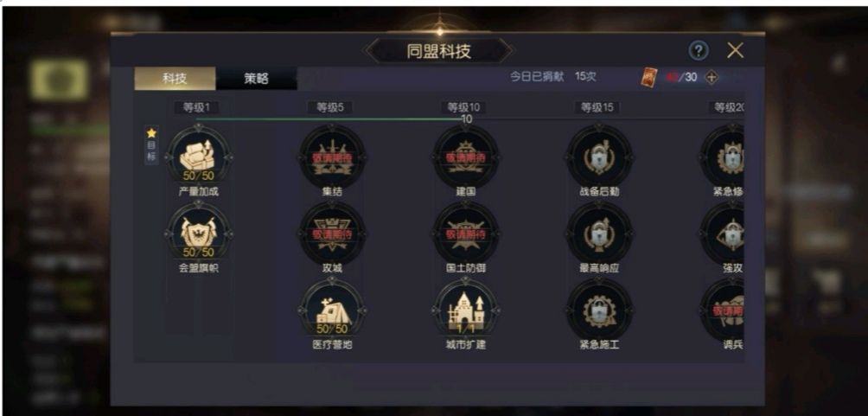Select the 城市扩建 castle icon
Screen dimensions: 868x416
[x=465, y=310]
